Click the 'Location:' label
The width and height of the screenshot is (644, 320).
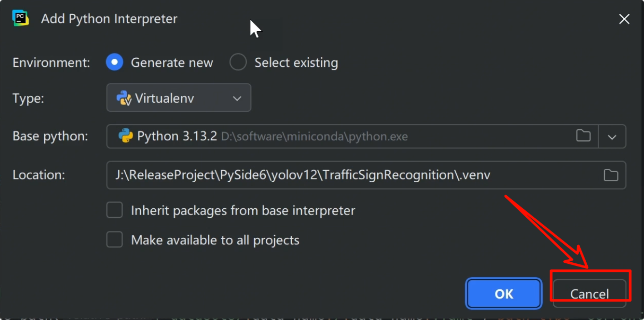tap(39, 175)
